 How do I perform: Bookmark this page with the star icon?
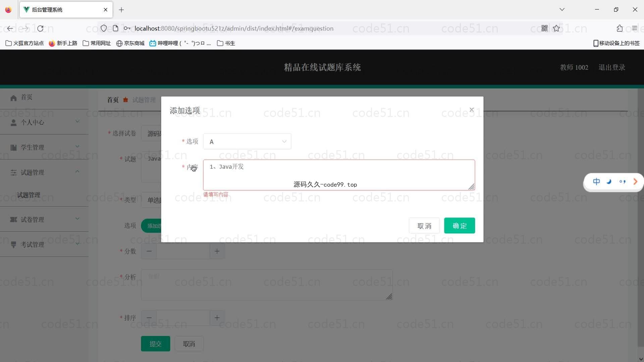(x=556, y=28)
